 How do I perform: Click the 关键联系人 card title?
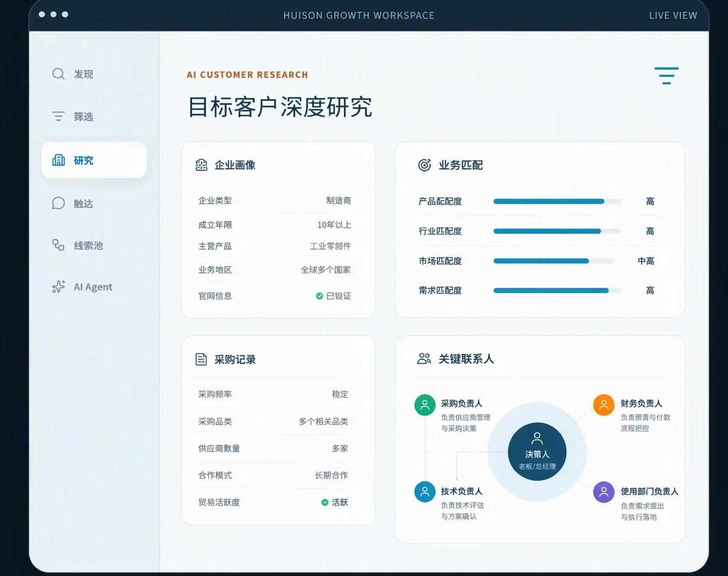point(466,359)
